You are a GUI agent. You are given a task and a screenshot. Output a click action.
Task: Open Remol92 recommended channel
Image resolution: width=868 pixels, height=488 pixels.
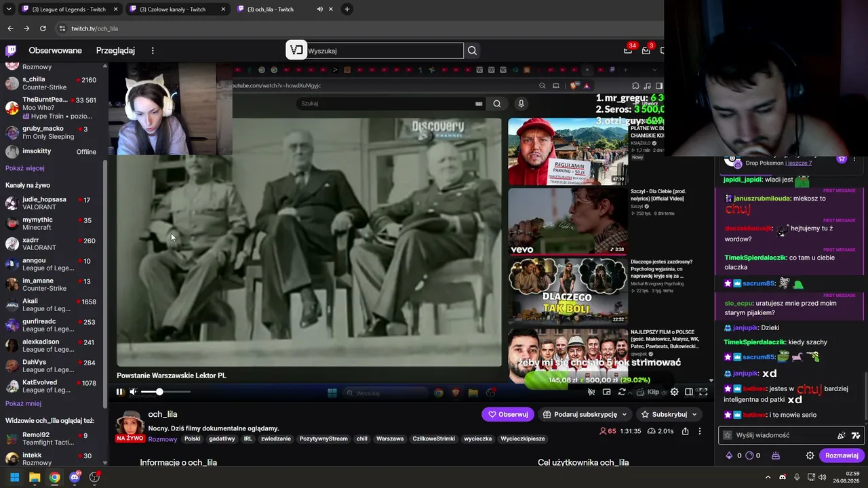point(53,439)
